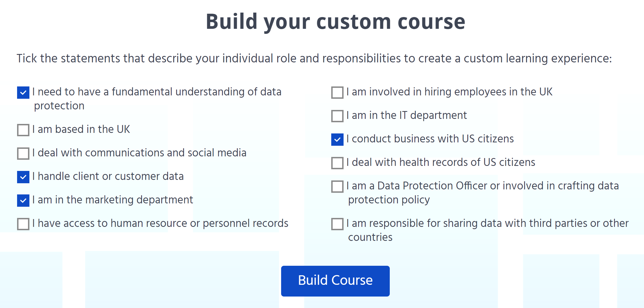Screen dimensions: 644x308
Task: Click the instruction text about ticking statements
Action: coord(314,59)
